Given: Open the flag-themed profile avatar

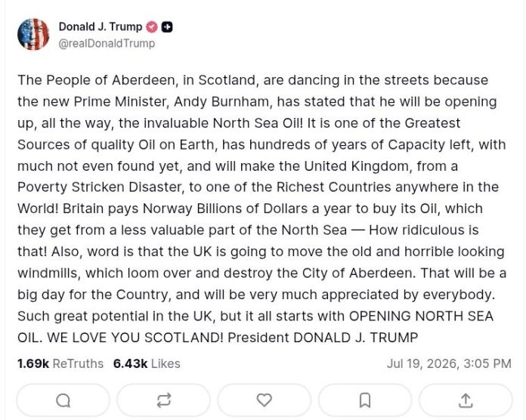Looking at the screenshot, I should point(33,34).
